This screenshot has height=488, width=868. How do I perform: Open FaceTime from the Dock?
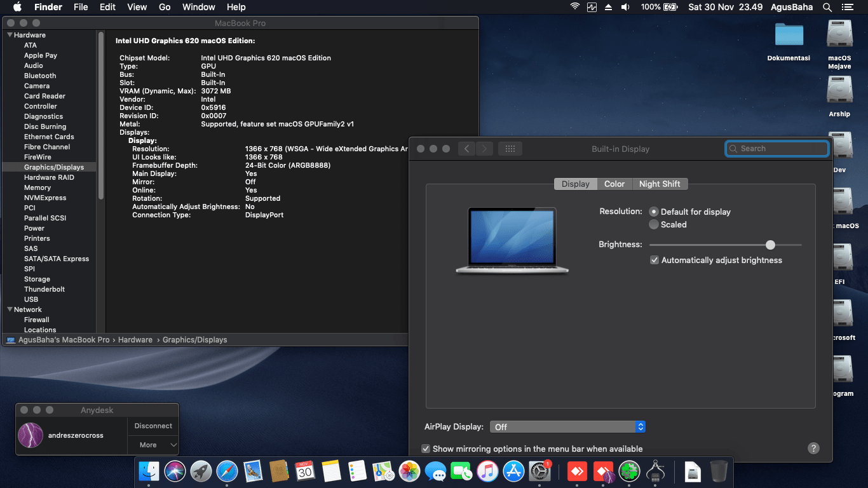(462, 471)
